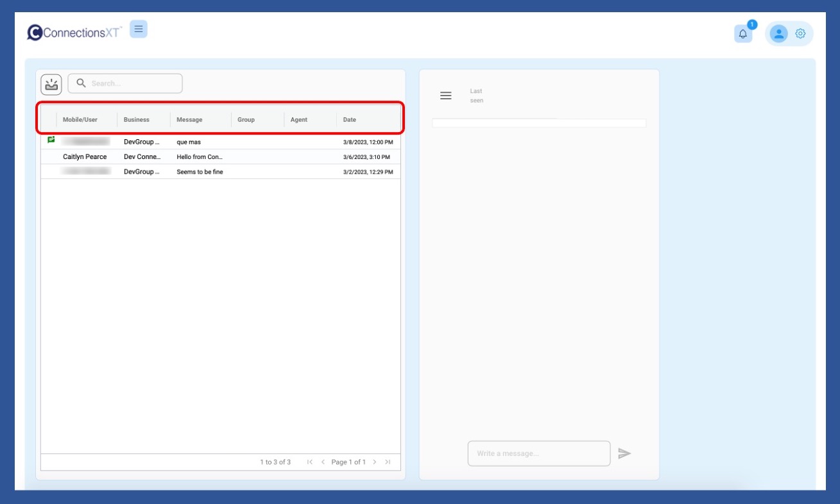
Task: Click the Agent column header
Action: [x=299, y=120]
